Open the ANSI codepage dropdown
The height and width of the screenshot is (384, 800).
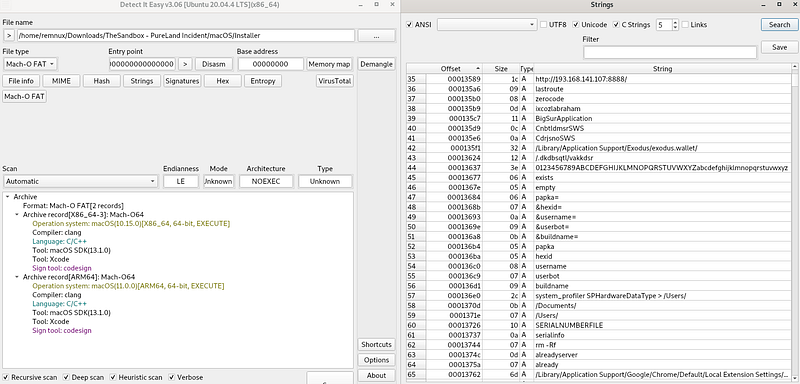pyautogui.click(x=487, y=24)
